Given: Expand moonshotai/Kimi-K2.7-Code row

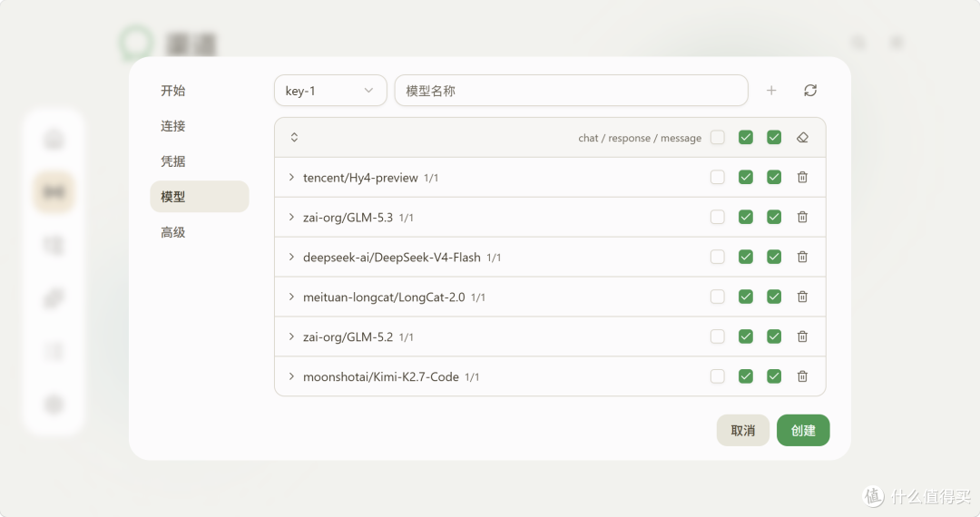Looking at the screenshot, I should (x=291, y=376).
